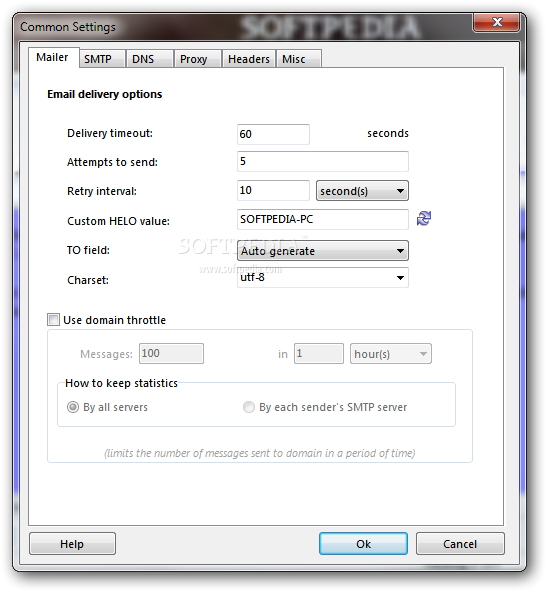Confirm settings with the Ok button

click(363, 544)
